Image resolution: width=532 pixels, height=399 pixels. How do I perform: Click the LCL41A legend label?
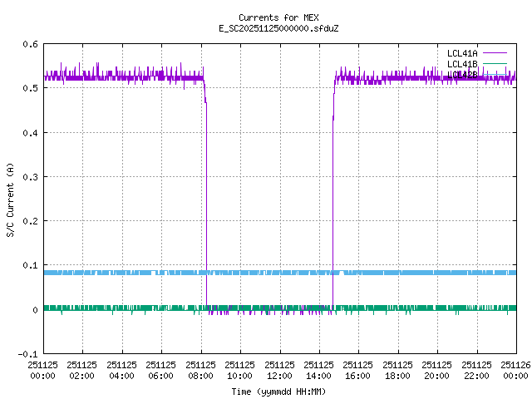pyautogui.click(x=461, y=52)
